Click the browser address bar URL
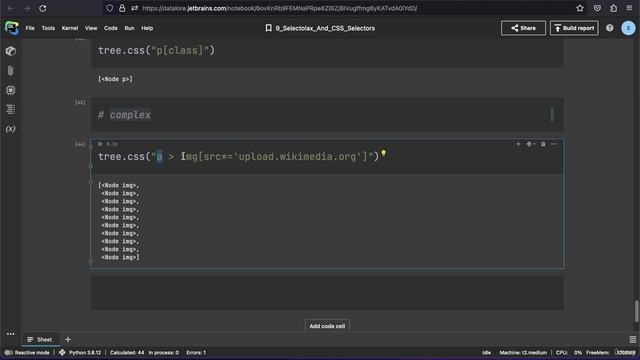The image size is (640, 360). point(280,8)
